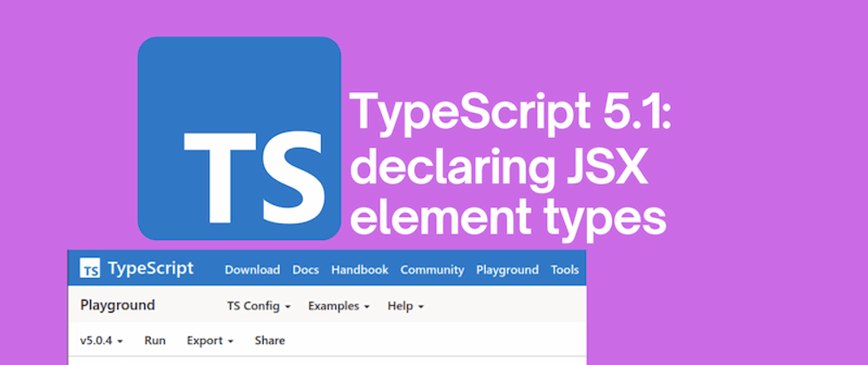Click the TypeScript brand name in navbar
The height and width of the screenshot is (365, 868).
[x=151, y=268]
